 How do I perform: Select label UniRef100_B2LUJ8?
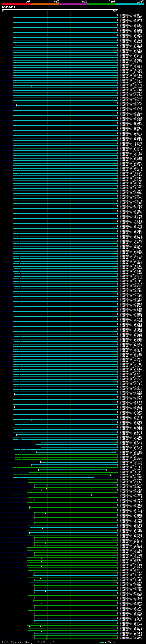coord(131,65)
